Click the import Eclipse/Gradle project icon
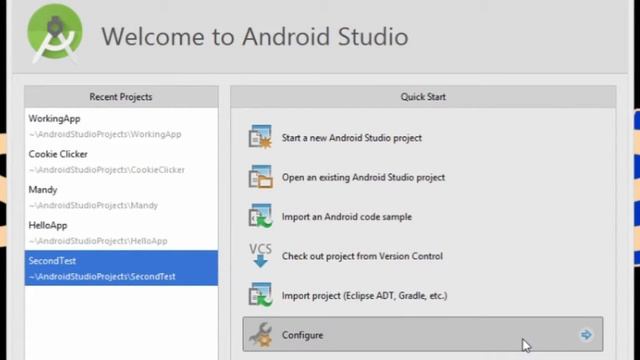Viewport: 640px width, 360px height. (260, 295)
